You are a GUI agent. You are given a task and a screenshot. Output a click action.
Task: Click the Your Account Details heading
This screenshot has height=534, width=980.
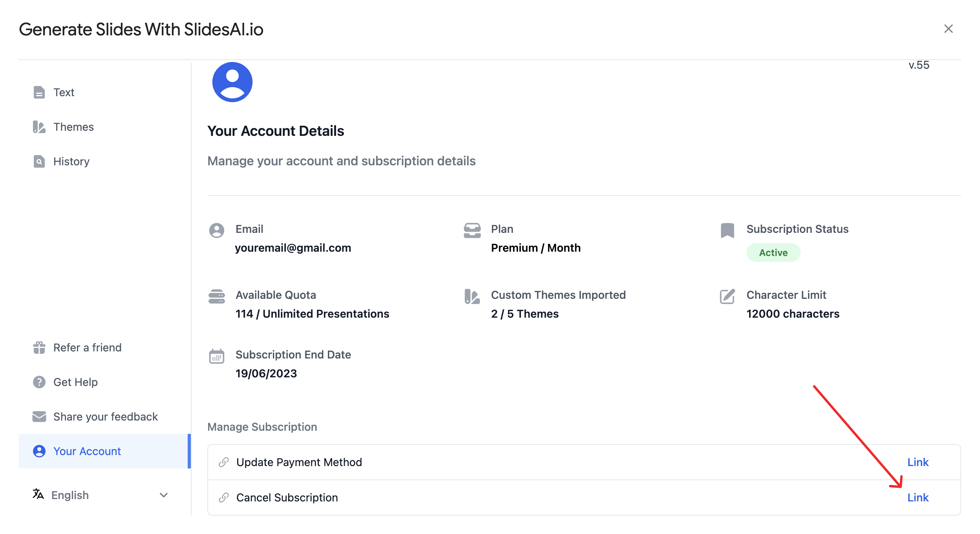(276, 131)
